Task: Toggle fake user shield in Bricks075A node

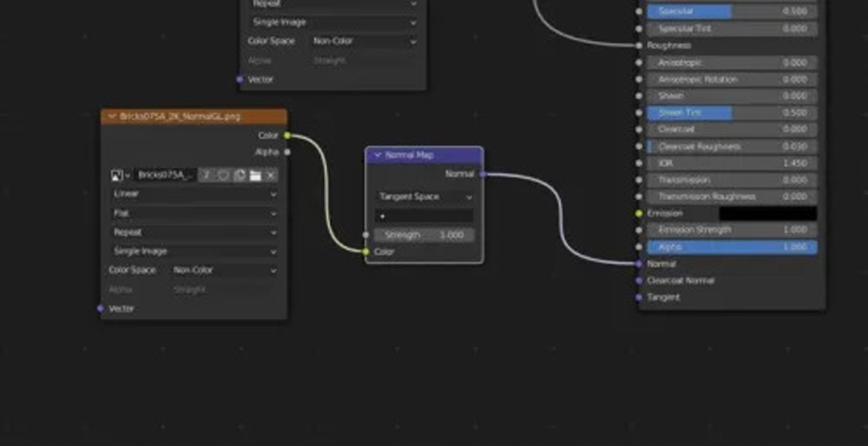Action: (x=223, y=175)
